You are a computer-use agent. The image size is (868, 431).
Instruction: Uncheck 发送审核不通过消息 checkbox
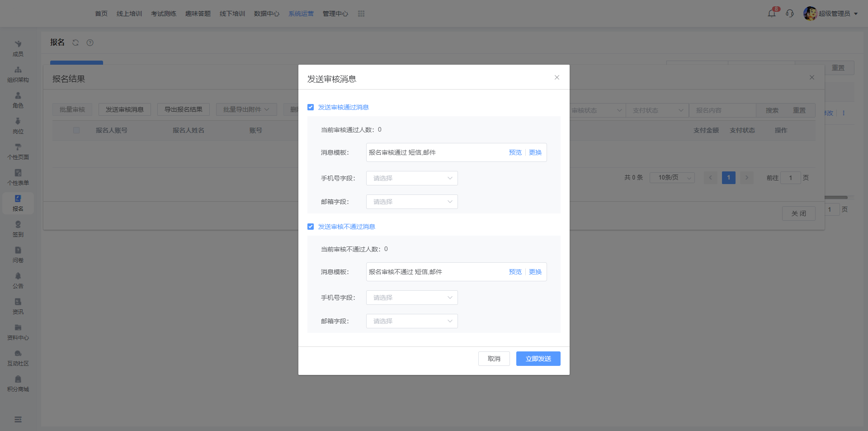click(x=311, y=227)
